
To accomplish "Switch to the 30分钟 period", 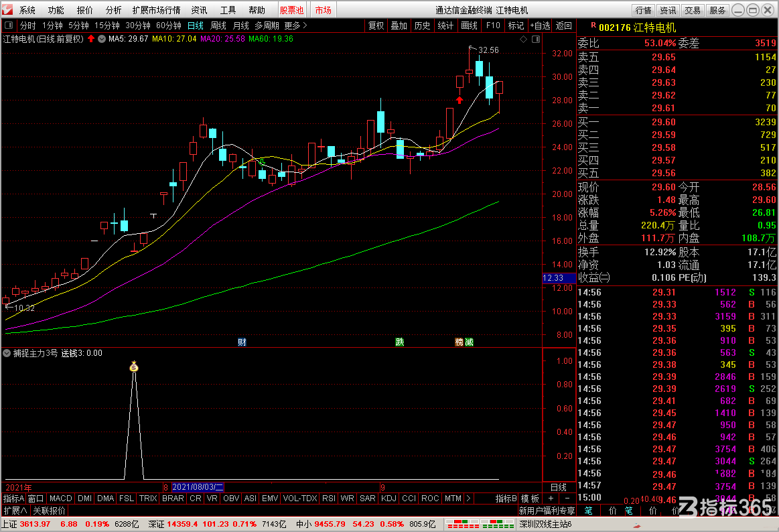I will coord(137,25).
